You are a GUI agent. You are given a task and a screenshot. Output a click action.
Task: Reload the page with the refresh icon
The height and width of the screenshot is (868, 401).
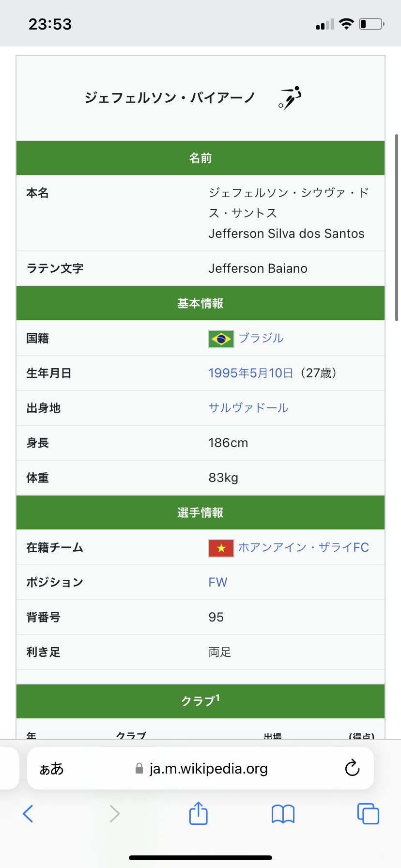tap(352, 768)
